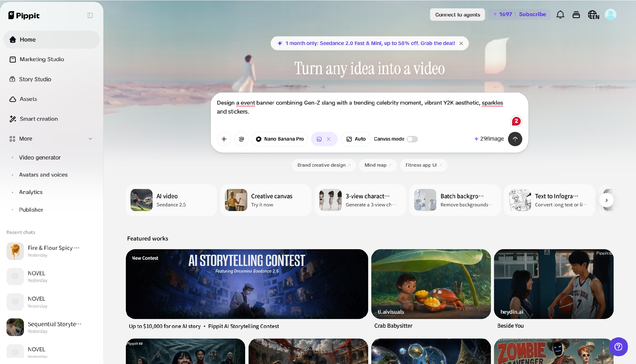This screenshot has width=636, height=364.
Task: Open the Batch background removal card
Action: 455,200
